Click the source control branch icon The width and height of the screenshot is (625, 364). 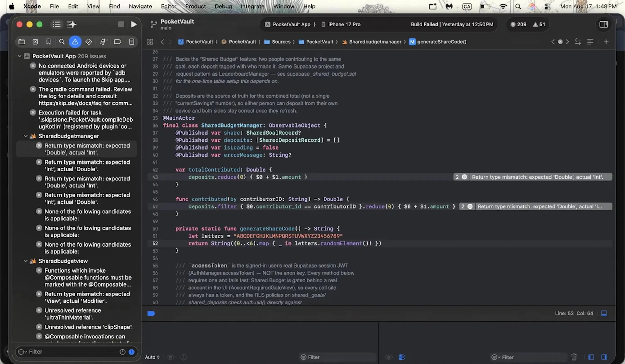(153, 24)
